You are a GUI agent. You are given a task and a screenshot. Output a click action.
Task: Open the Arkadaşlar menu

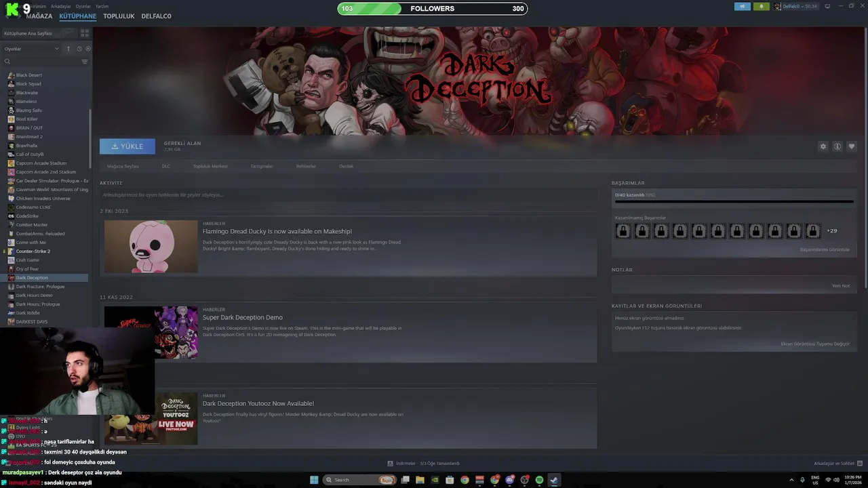click(60, 6)
